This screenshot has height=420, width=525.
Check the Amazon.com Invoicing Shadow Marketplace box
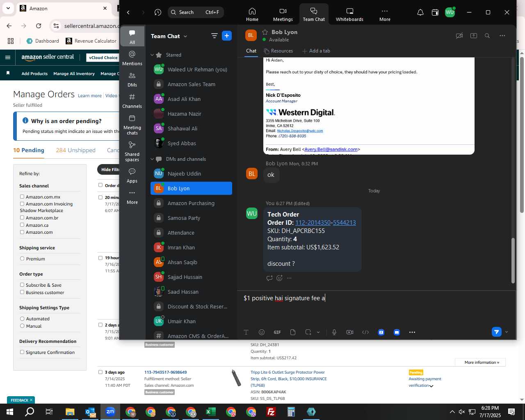pos(22,204)
